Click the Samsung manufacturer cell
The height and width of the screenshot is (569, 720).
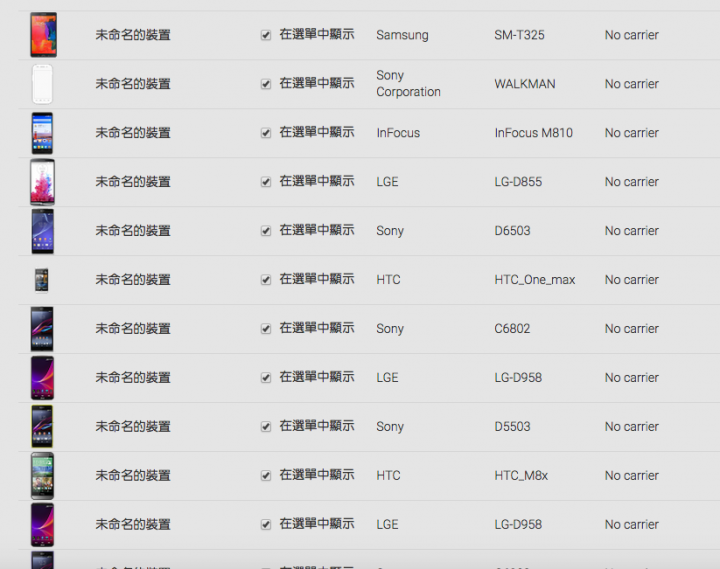(x=402, y=35)
